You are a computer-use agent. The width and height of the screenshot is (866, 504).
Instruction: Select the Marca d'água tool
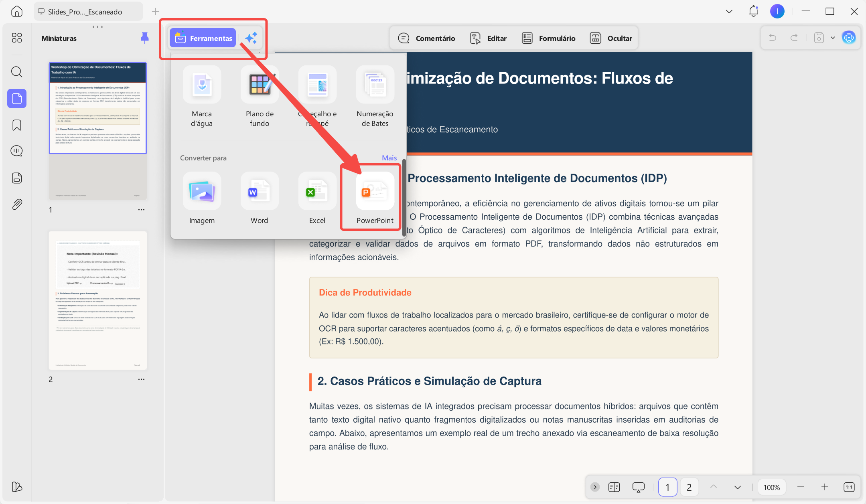[x=202, y=97]
